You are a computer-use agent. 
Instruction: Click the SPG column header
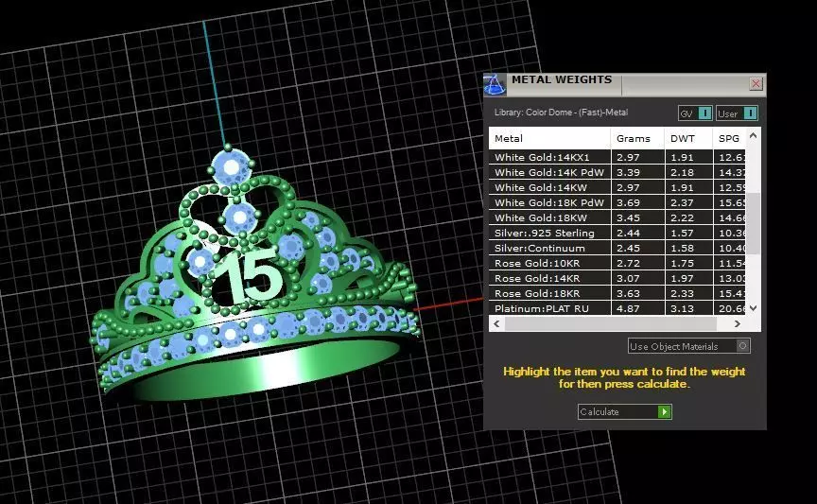(729, 139)
